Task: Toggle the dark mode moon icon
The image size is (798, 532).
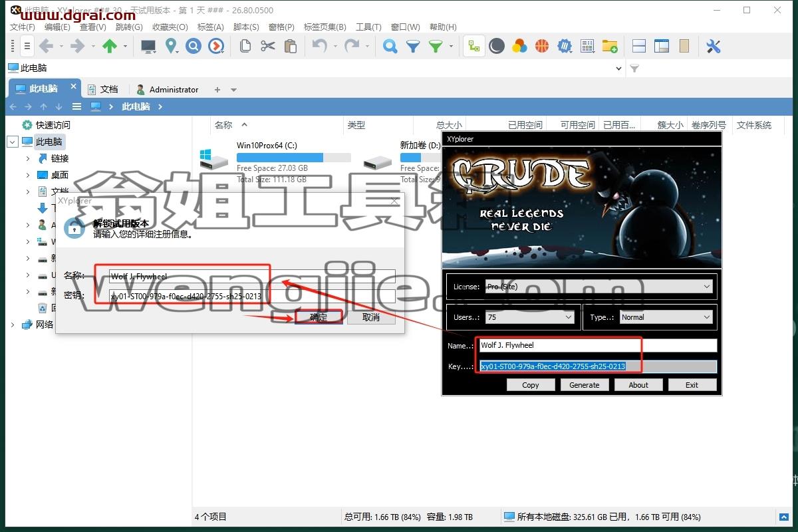Action: coord(497,46)
